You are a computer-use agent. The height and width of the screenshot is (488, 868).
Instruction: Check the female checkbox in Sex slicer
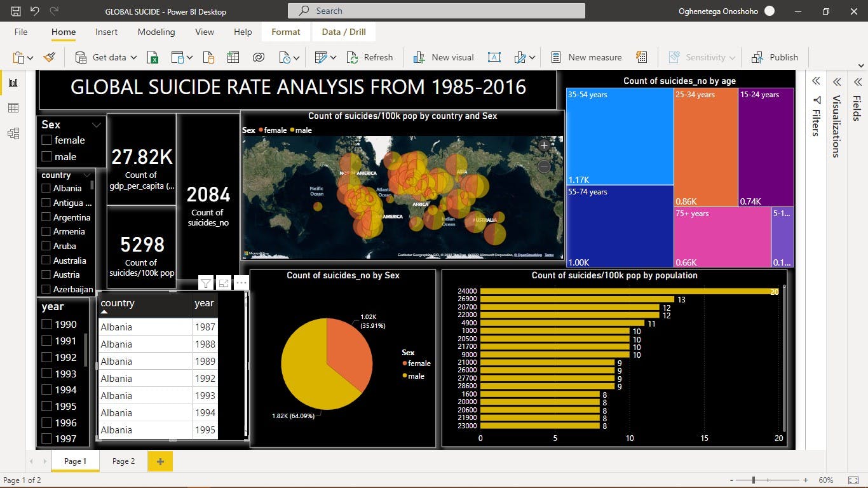click(x=46, y=140)
